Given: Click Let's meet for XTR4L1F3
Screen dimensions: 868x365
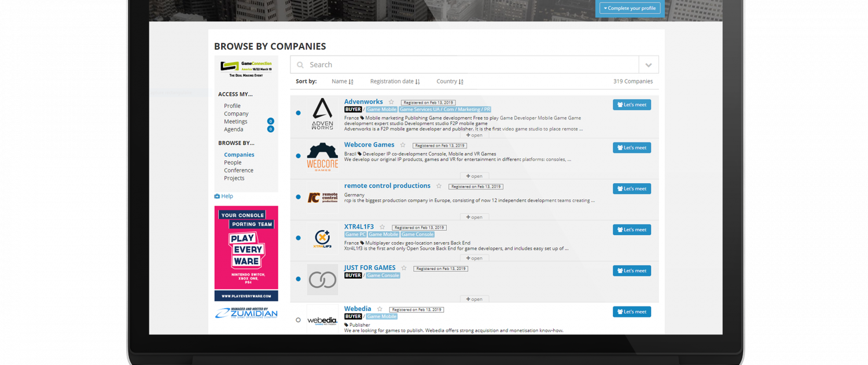Looking at the screenshot, I should click(x=632, y=230).
